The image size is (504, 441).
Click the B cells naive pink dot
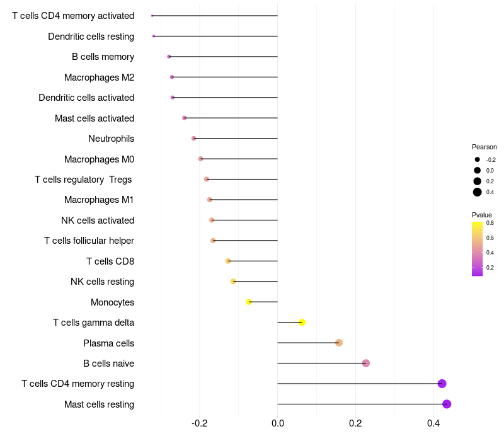point(366,364)
